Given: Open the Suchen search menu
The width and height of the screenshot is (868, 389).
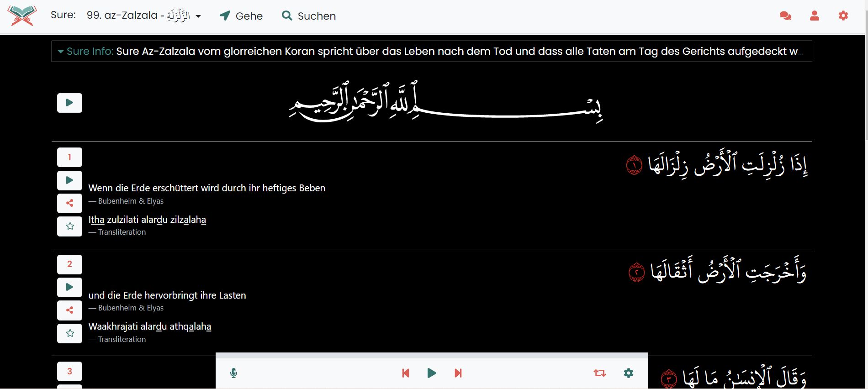Looking at the screenshot, I should click(x=309, y=16).
